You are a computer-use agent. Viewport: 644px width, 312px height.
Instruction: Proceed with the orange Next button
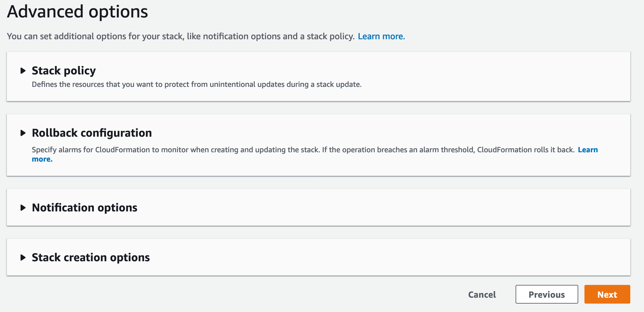(607, 294)
